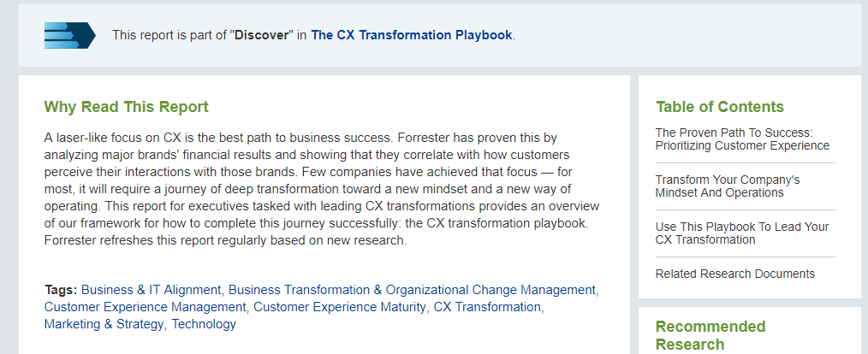Click the report summary paragraph text
Viewport: 868px width, 354px height.
click(x=322, y=189)
